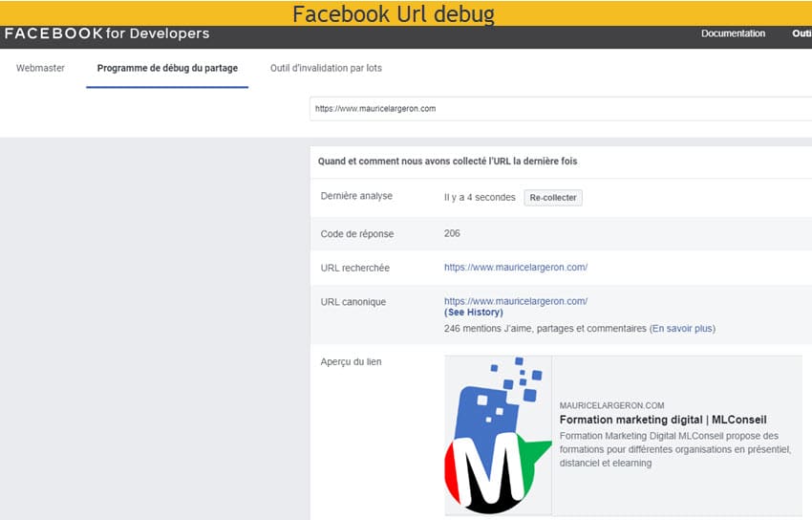812x520 pixels.
Task: Focus the URL input field
Action: tap(561, 109)
